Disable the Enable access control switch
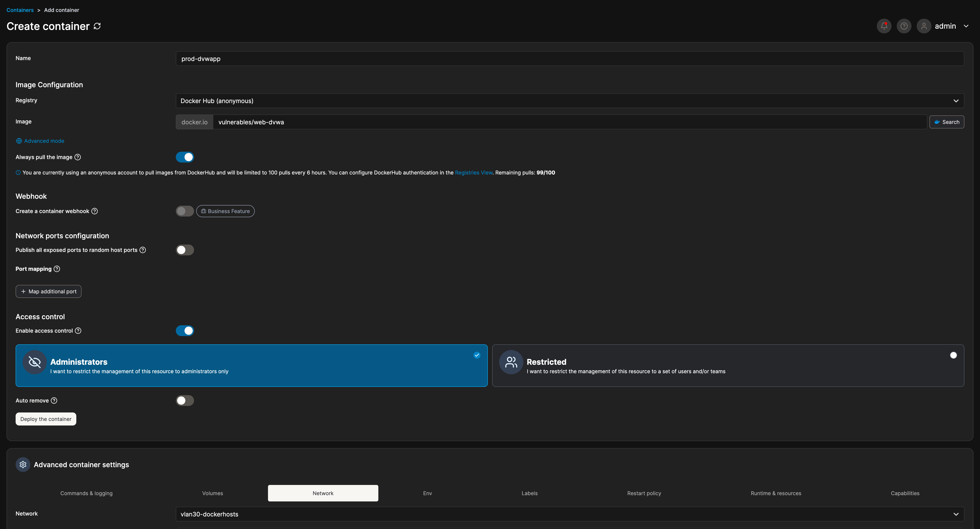 pos(185,331)
